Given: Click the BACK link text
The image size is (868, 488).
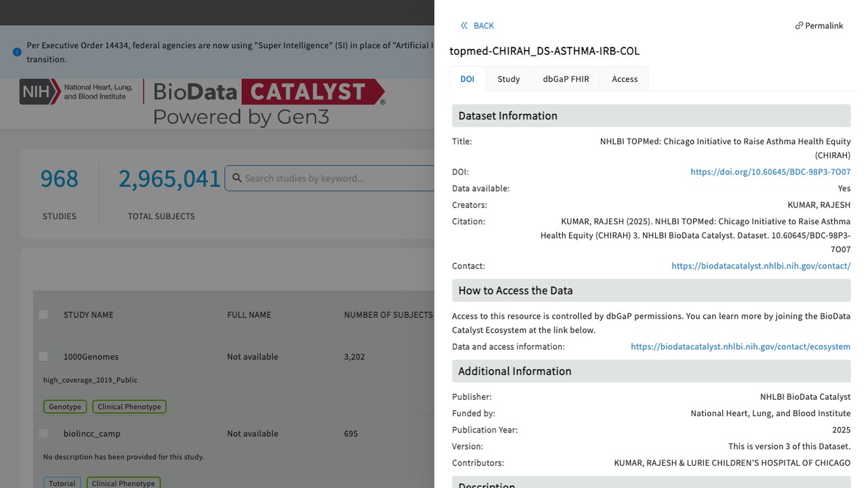Looking at the screenshot, I should [484, 26].
